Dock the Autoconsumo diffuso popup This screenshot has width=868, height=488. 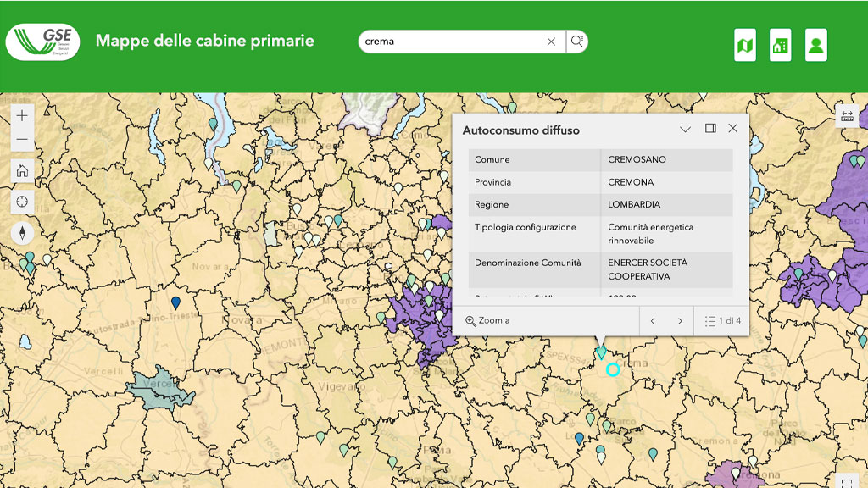710,129
